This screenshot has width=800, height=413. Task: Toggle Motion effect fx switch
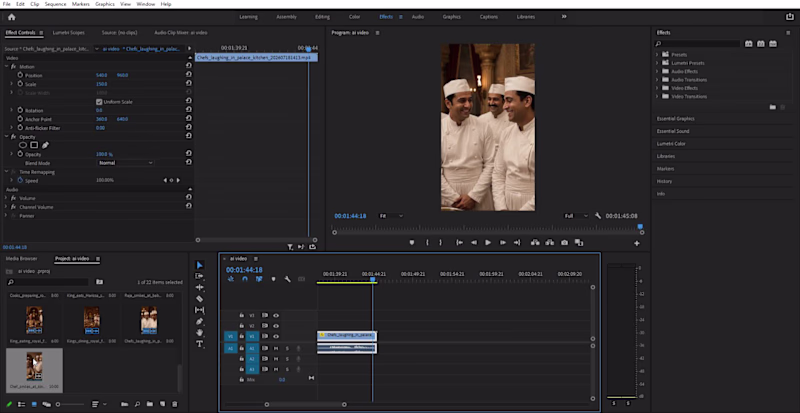(x=13, y=67)
